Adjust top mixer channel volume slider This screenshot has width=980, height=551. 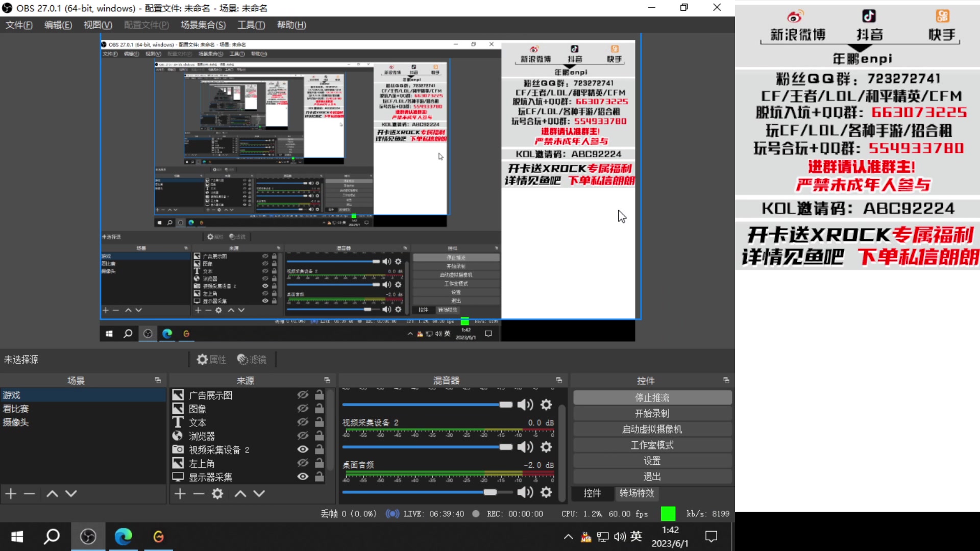click(x=427, y=405)
